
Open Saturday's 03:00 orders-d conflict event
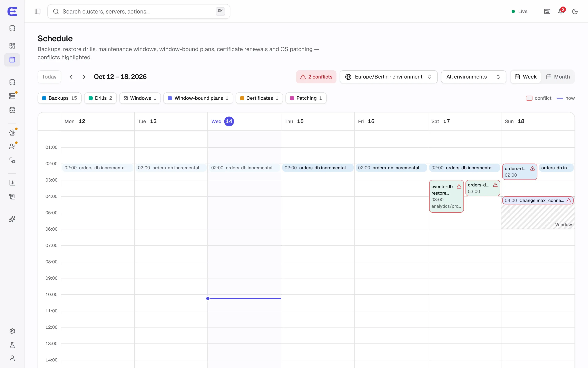pyautogui.click(x=483, y=188)
